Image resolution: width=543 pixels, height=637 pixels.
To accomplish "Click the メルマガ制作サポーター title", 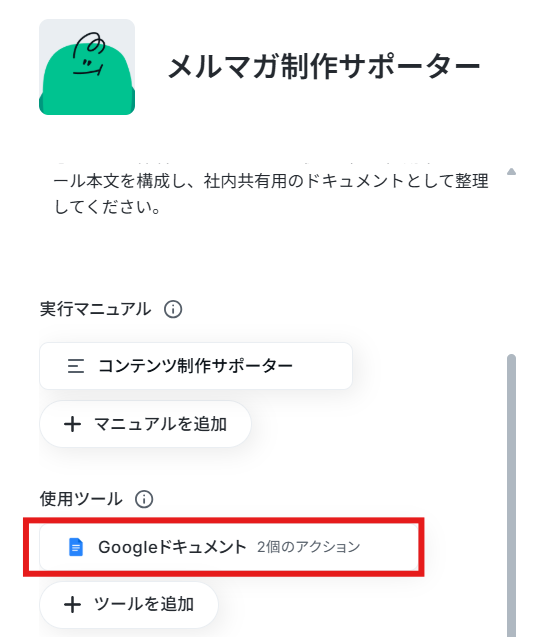I will (x=325, y=66).
